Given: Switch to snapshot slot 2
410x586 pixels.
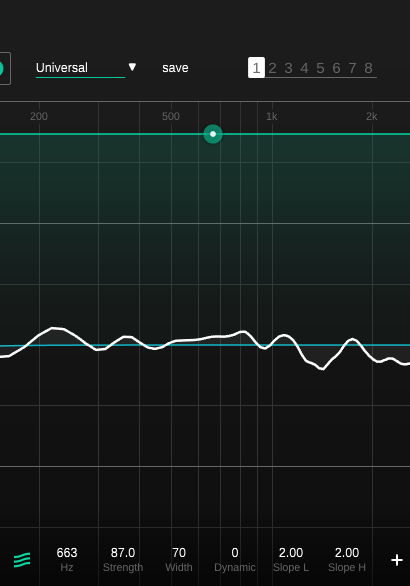Looking at the screenshot, I should pos(272,68).
